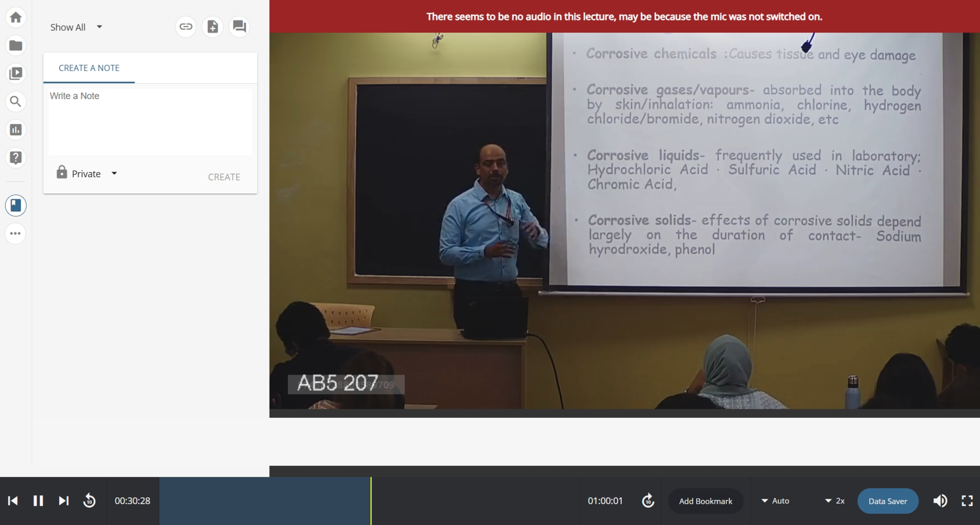Click the add document icon
This screenshot has width=980, height=525.
pyautogui.click(x=212, y=27)
